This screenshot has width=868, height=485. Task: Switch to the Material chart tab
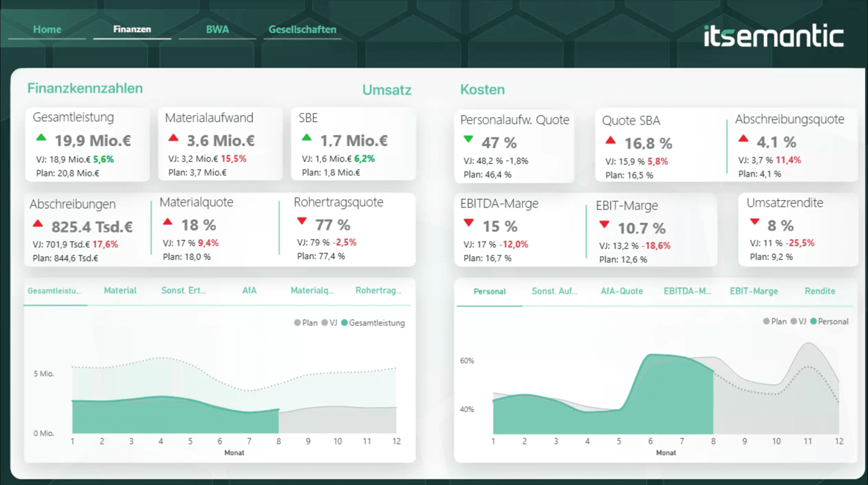tap(120, 290)
